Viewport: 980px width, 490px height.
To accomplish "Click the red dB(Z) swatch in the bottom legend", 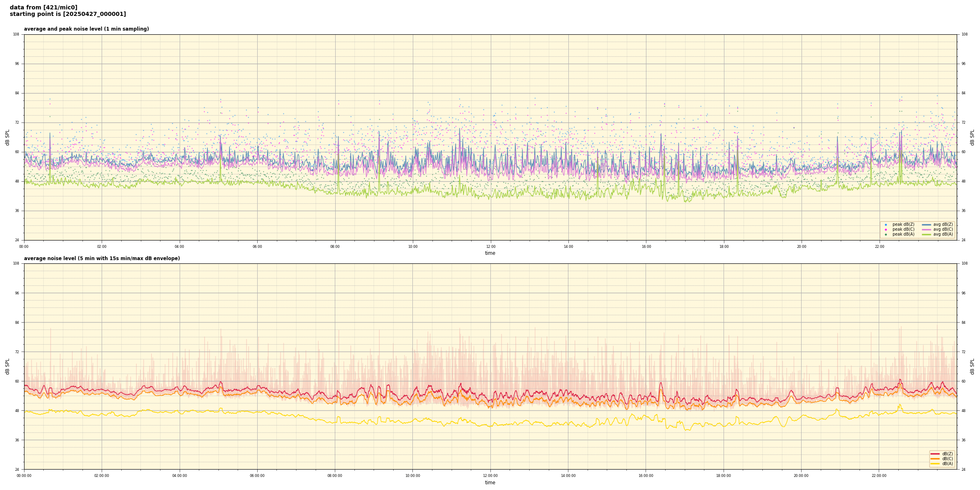I will [x=935, y=454].
